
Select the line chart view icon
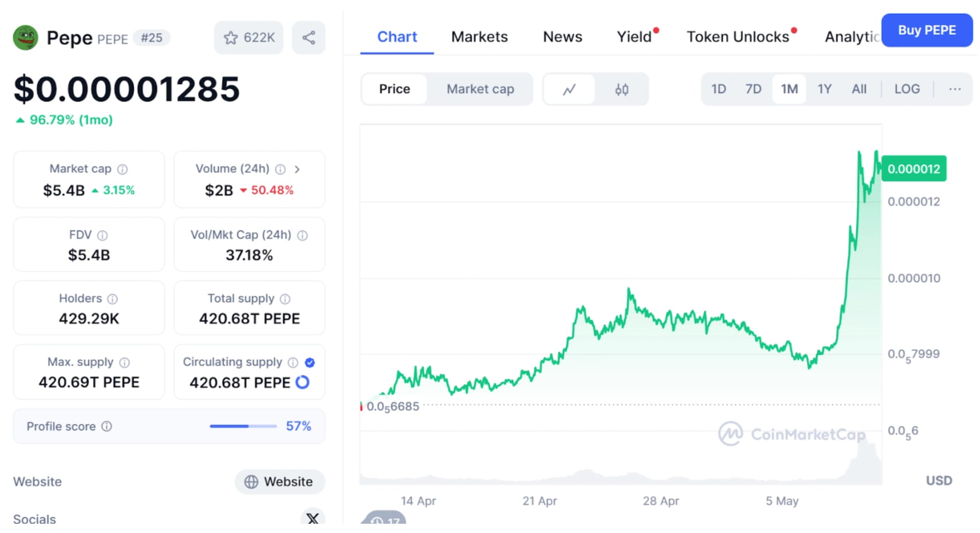click(569, 89)
